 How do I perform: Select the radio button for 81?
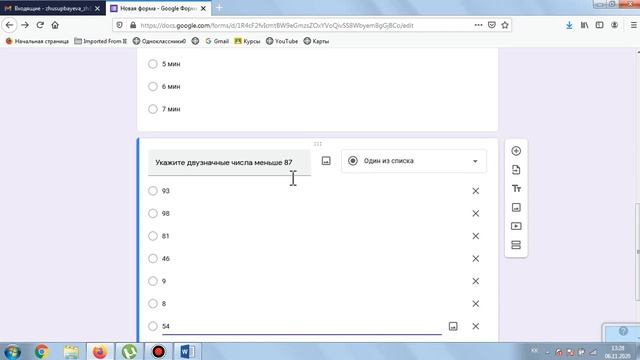coord(153,236)
